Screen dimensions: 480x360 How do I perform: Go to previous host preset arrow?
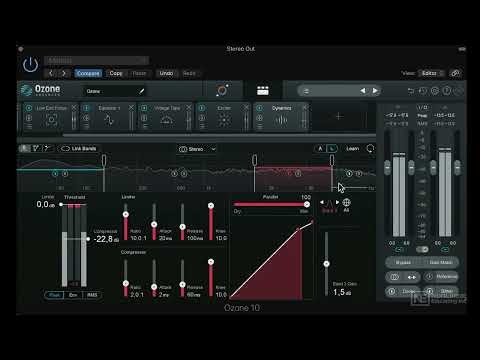[51, 73]
